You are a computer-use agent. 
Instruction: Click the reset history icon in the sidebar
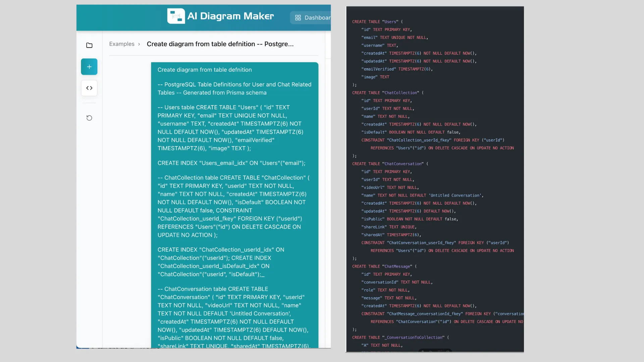pyautogui.click(x=89, y=118)
